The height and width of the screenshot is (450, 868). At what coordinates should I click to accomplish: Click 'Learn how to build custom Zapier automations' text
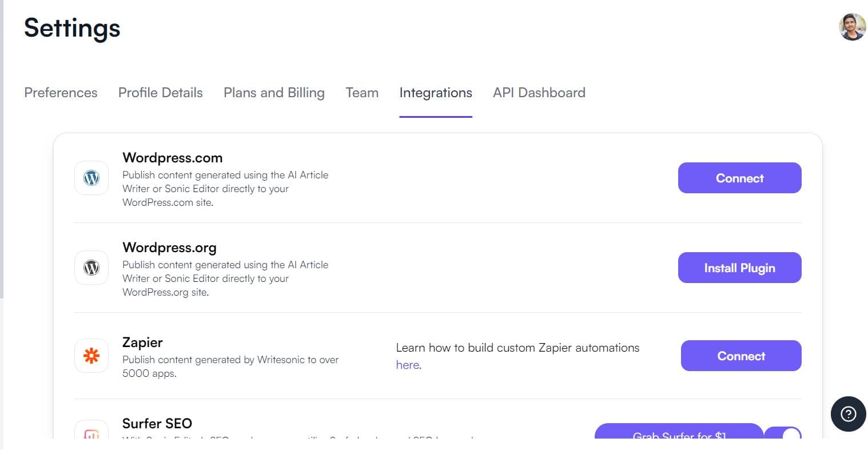point(517,348)
